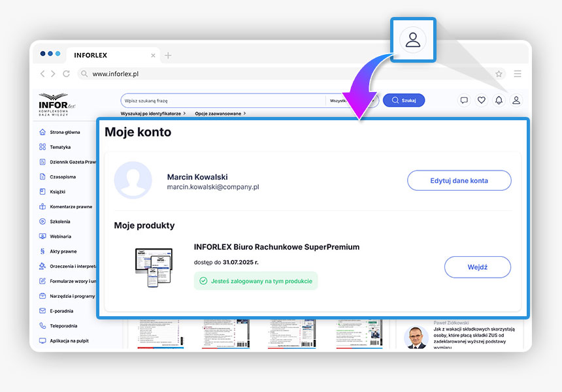Click the Edytuj dane konta button

tap(459, 180)
